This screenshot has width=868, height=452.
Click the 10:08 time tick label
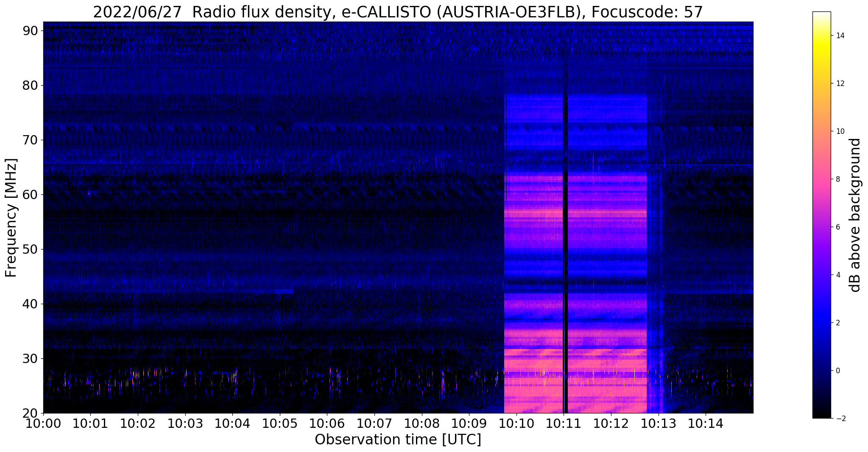422,423
